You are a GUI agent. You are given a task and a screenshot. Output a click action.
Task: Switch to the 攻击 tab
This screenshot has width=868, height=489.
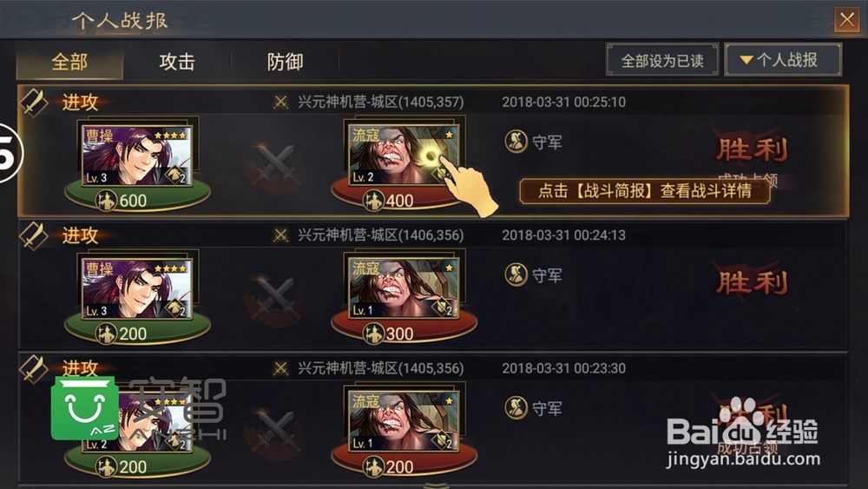point(177,62)
